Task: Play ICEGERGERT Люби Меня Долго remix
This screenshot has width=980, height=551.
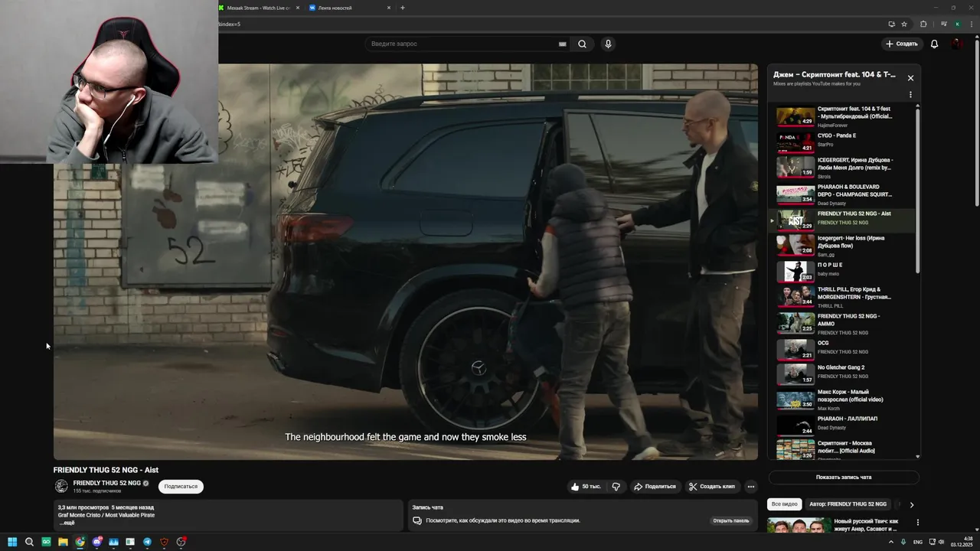Action: (842, 168)
